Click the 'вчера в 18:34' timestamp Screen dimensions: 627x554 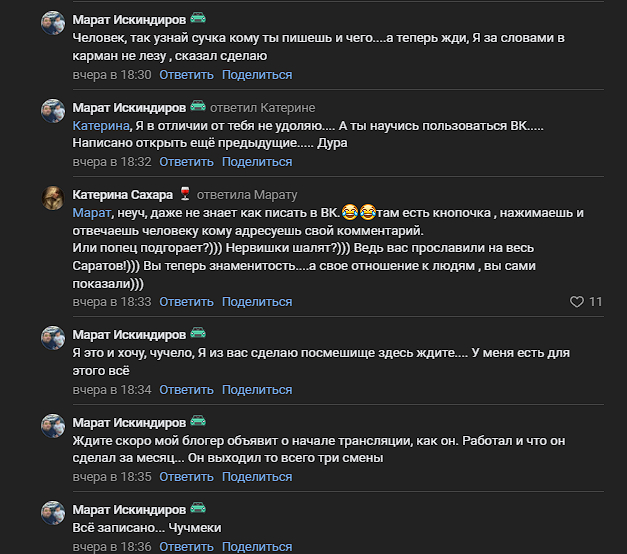coord(112,389)
